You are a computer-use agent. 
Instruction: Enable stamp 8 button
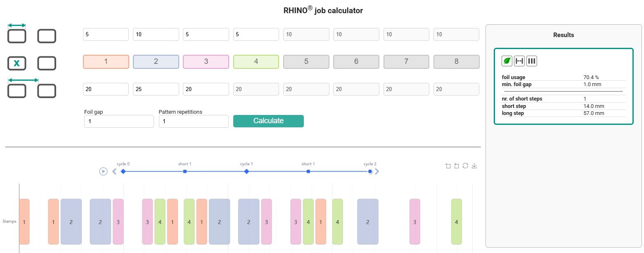click(457, 62)
